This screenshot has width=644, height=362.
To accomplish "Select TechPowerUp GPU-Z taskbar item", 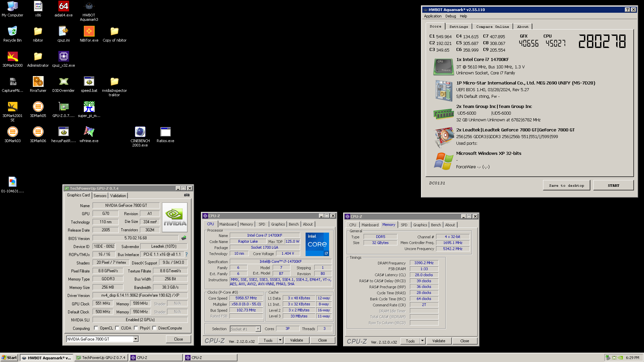I will tap(101, 358).
